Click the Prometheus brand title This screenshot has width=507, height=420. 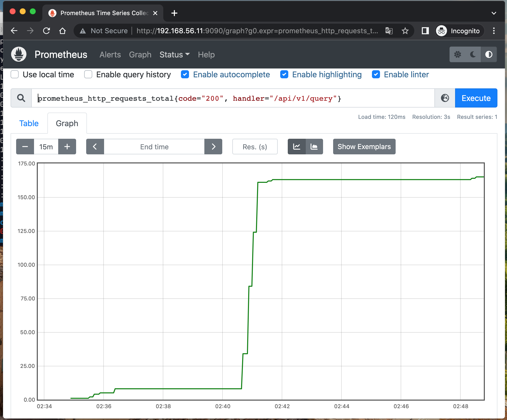[x=61, y=54]
